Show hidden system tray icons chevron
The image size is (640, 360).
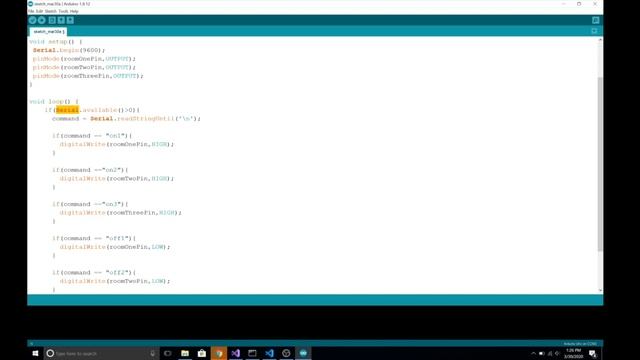tap(533, 353)
